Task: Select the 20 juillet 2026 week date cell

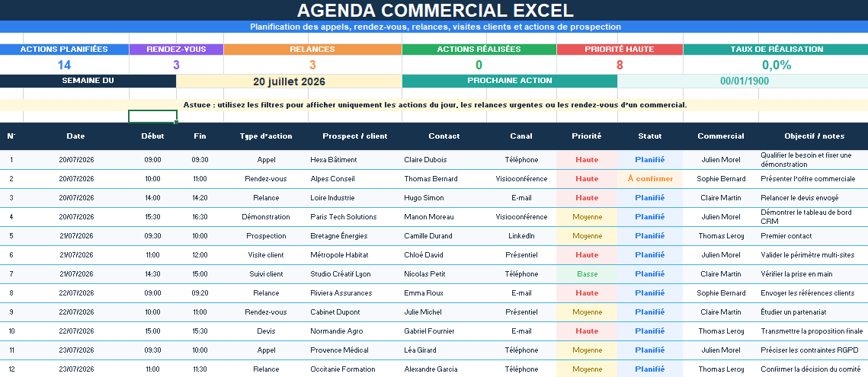Action: pyautogui.click(x=289, y=81)
